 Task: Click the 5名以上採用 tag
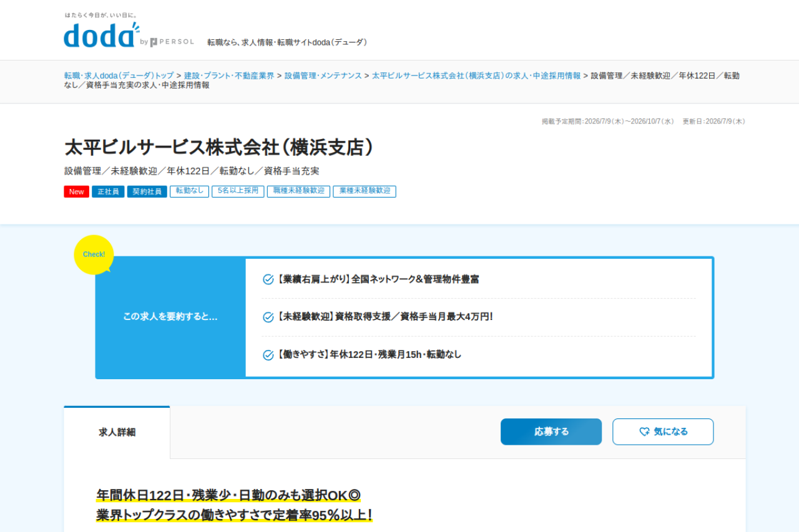pos(238,191)
